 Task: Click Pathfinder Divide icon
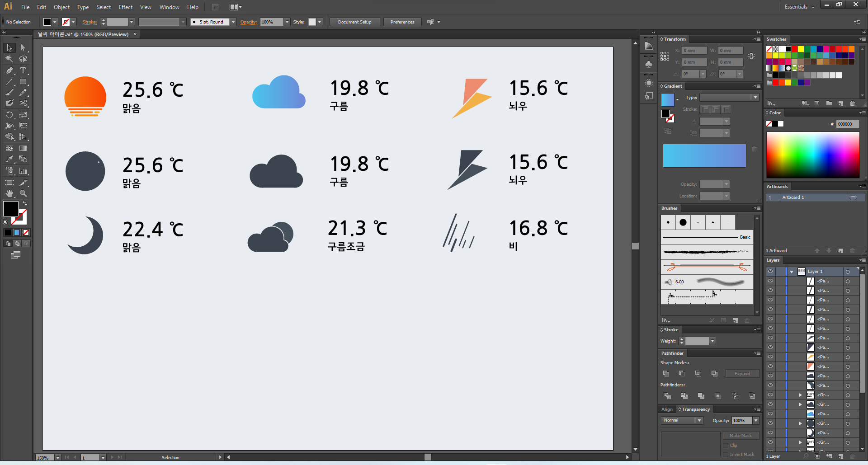click(x=668, y=396)
